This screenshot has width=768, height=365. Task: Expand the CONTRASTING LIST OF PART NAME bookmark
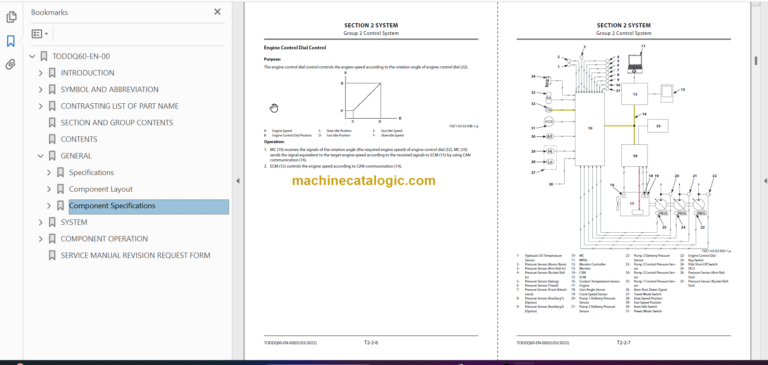click(41, 106)
